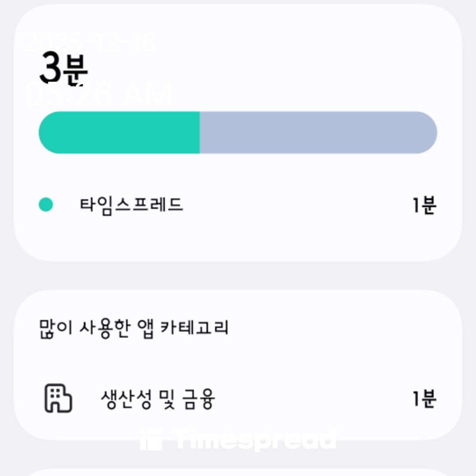Click the 많이 사용한 앱 카테고리 heading

point(134,328)
